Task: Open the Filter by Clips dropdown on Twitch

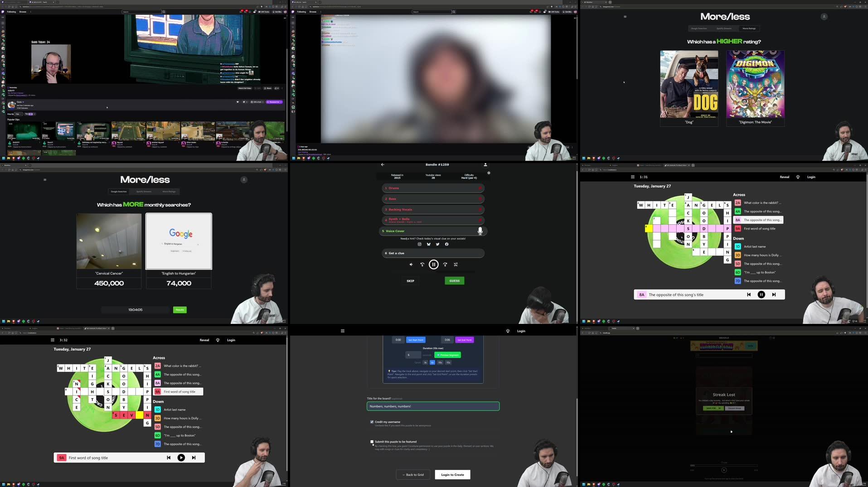Action: [19, 114]
